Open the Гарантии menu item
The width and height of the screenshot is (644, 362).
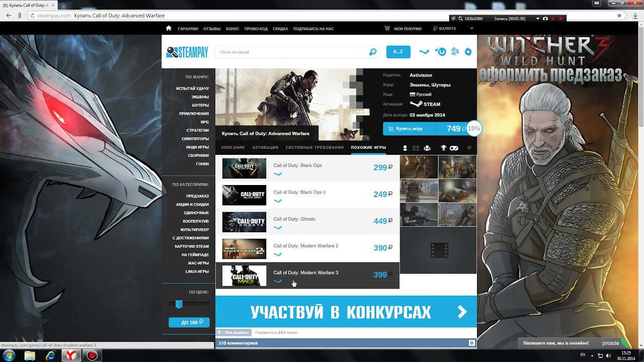[188, 29]
